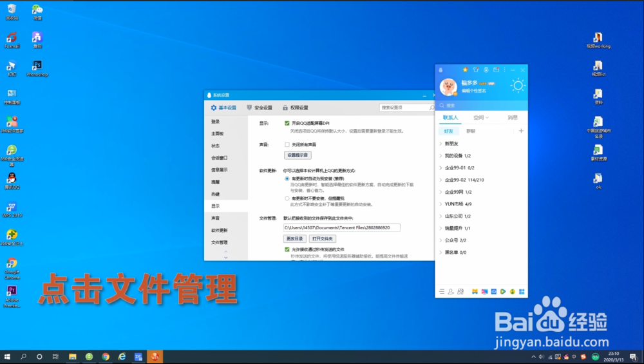Image resolution: width=644 pixels, height=364 pixels.
Task: Open the Photoshop desktop shortcut
Action: click(x=37, y=68)
